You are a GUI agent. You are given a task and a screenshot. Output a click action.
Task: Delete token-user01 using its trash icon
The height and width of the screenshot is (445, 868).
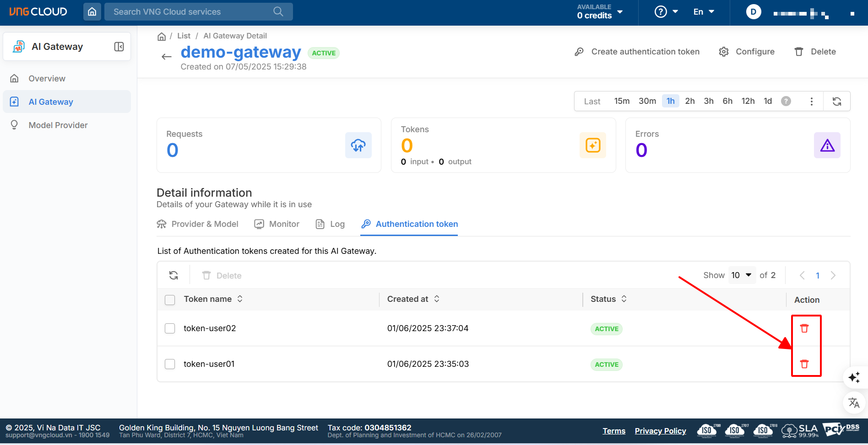[x=804, y=364]
